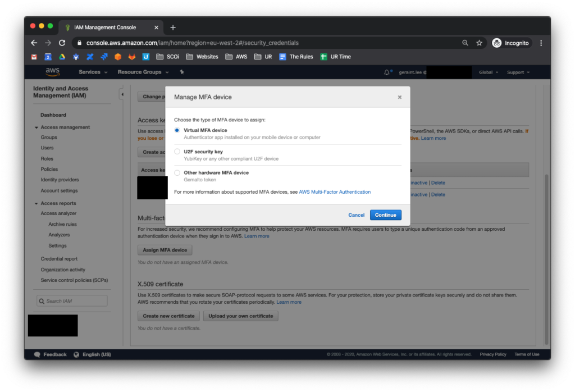The height and width of the screenshot is (392, 575).
Task: Open the Jira bookmark icon
Action: click(104, 57)
